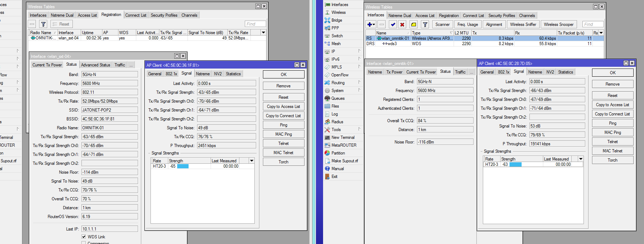
Task: Open MetaROUTER from sidebar
Action: pos(344,145)
